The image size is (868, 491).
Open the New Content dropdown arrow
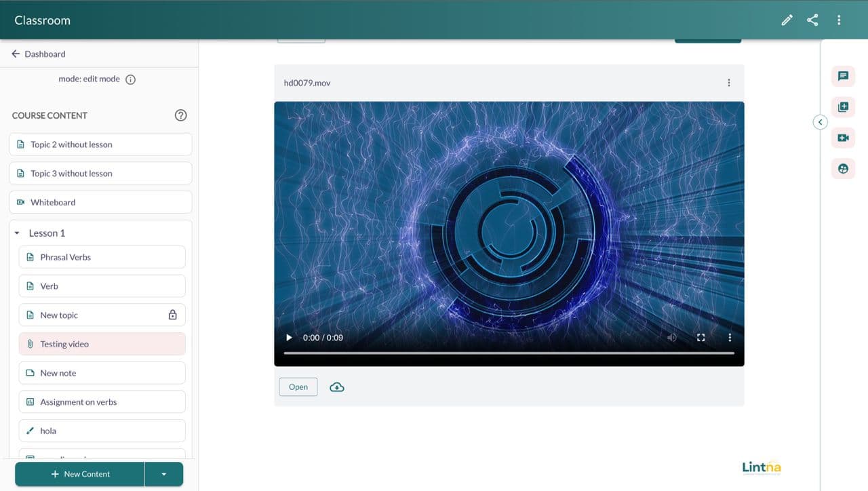(x=163, y=474)
